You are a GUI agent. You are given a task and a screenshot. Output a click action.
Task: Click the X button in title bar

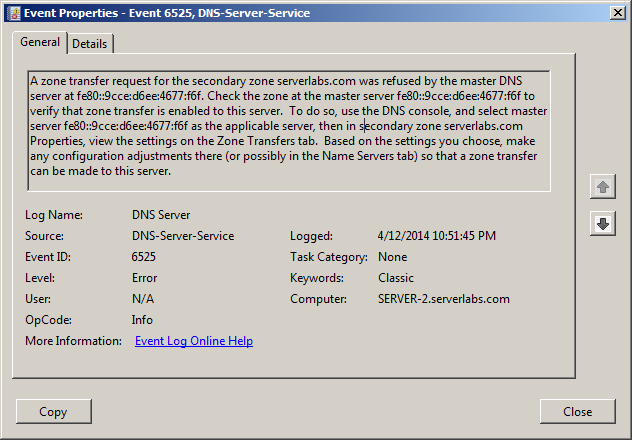pos(618,13)
